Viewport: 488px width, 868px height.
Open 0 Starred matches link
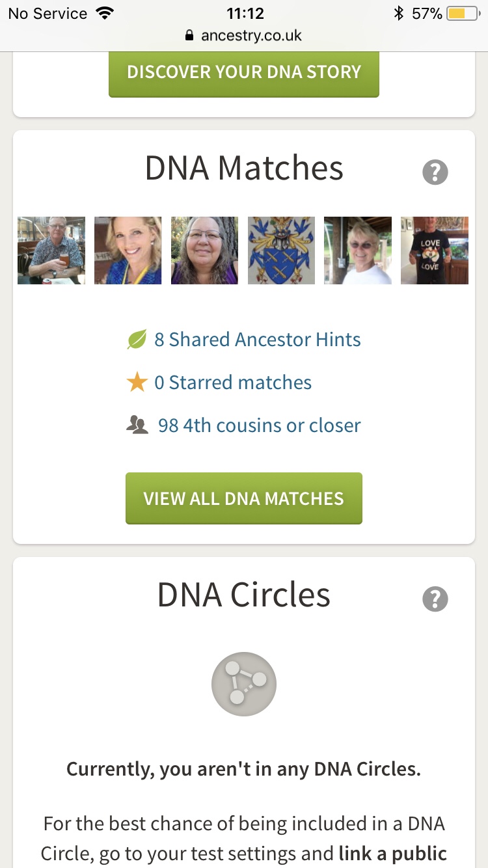tap(233, 383)
